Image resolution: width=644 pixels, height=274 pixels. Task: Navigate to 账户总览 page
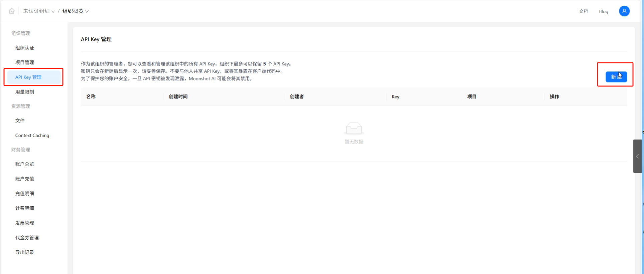pyautogui.click(x=25, y=164)
